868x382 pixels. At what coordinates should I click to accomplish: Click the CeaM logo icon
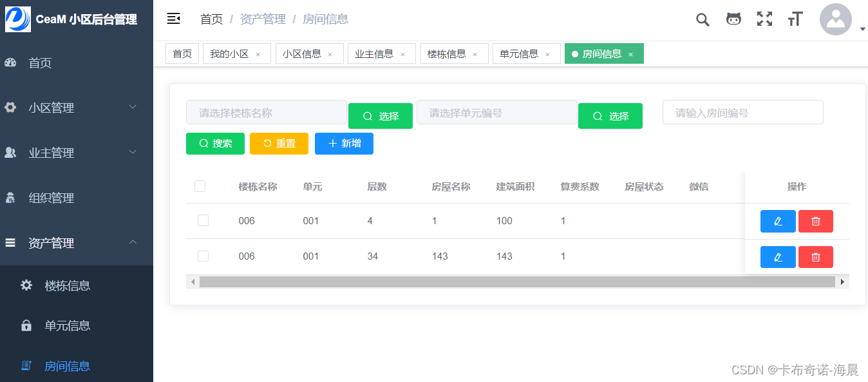[x=18, y=19]
